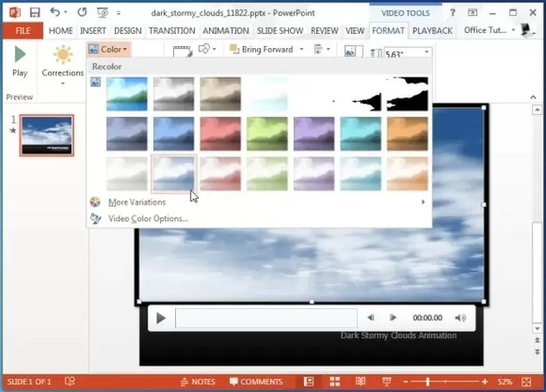Open the Playback tab
Viewport: 546px width, 392px height.
[432, 30]
